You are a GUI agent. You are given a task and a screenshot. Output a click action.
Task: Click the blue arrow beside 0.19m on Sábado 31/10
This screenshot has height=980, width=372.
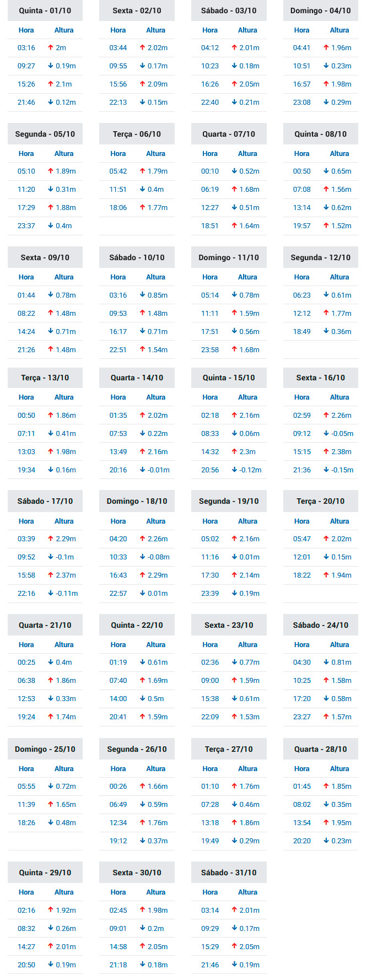click(x=234, y=965)
